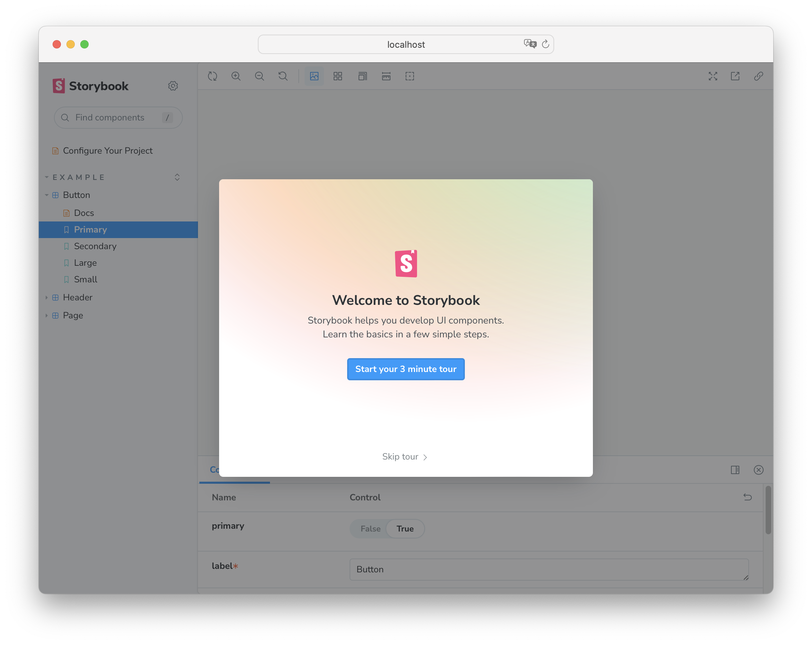Toggle the background change icon
Viewport: 812px width, 645px height.
coord(314,76)
